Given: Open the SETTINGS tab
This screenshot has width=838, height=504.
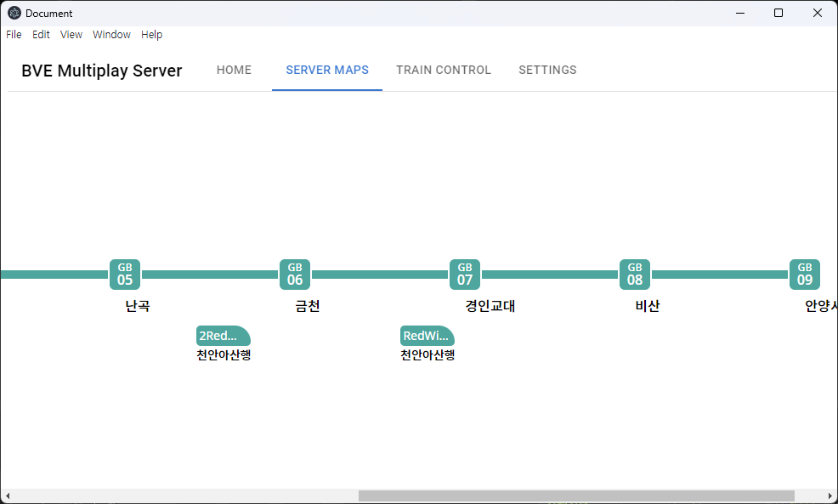Looking at the screenshot, I should coord(548,70).
